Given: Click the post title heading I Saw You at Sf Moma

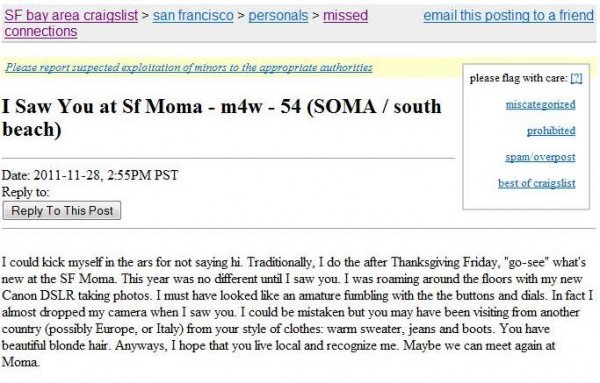Looking at the screenshot, I should point(222,117).
